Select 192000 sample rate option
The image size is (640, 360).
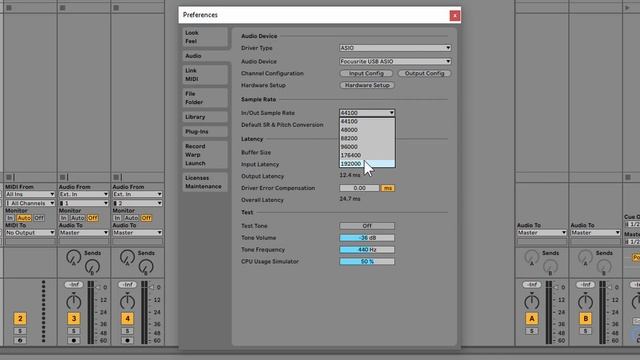click(367, 164)
